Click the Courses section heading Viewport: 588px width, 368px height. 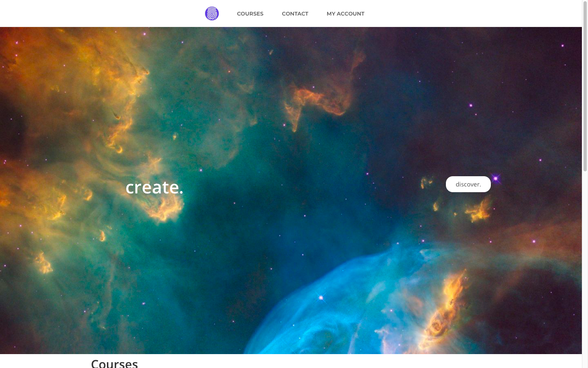pos(114,363)
